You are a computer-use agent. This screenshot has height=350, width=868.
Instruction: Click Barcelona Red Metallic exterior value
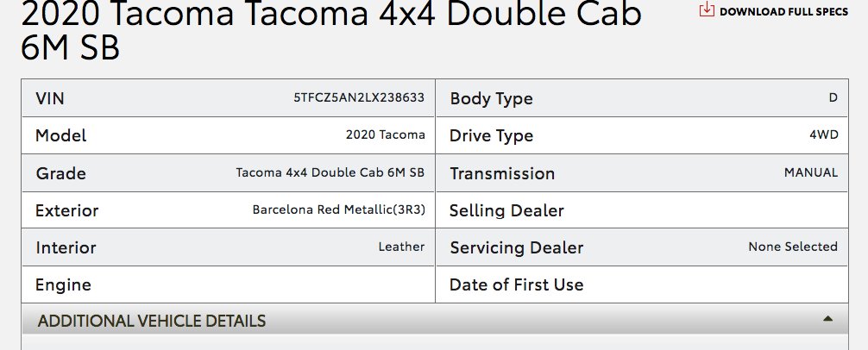tap(339, 209)
